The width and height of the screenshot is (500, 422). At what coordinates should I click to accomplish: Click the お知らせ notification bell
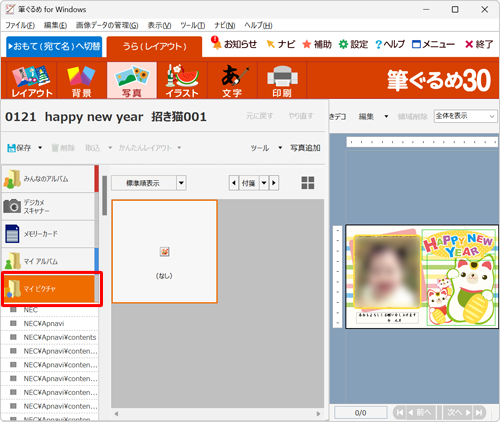click(234, 44)
